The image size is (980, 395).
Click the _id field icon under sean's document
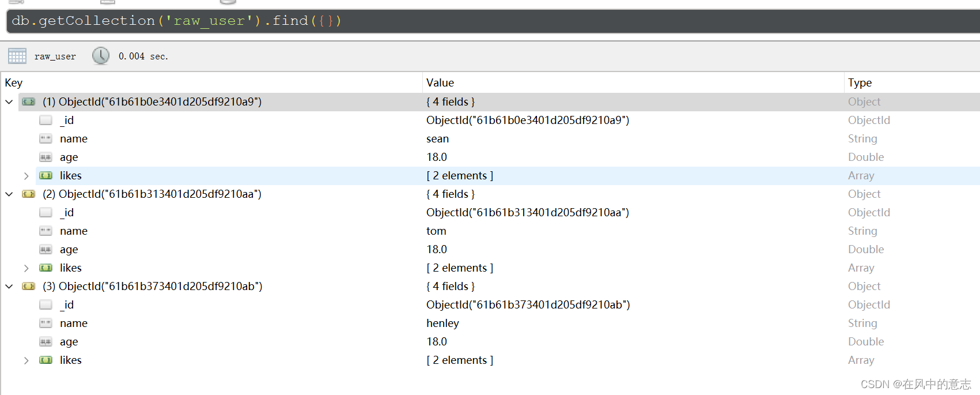click(46, 121)
